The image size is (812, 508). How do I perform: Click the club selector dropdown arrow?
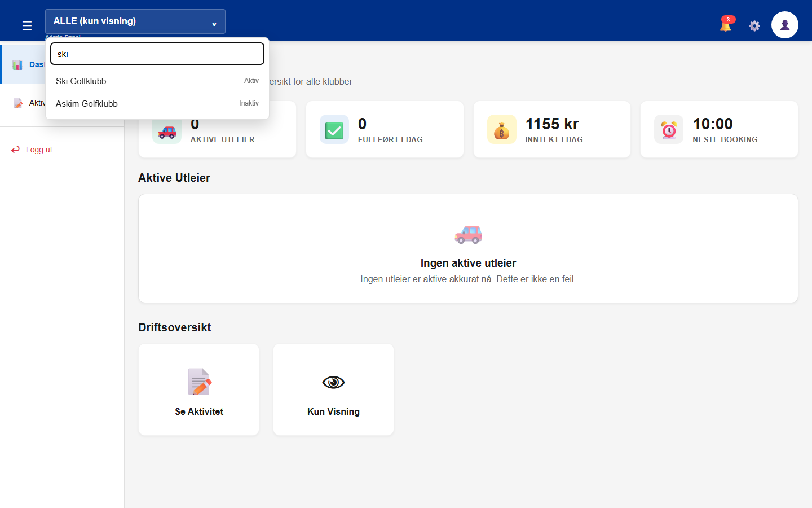pyautogui.click(x=214, y=24)
